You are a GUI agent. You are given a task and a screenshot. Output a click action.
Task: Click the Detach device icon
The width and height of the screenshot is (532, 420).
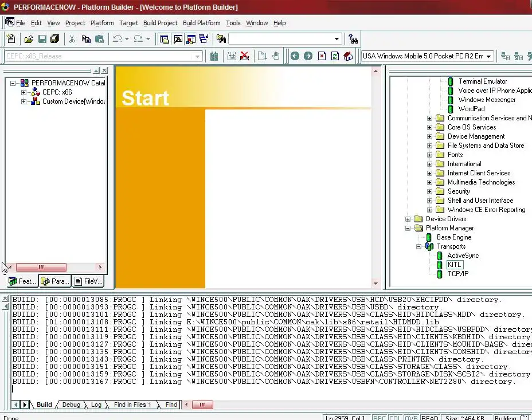pyautogui.click(x=518, y=56)
